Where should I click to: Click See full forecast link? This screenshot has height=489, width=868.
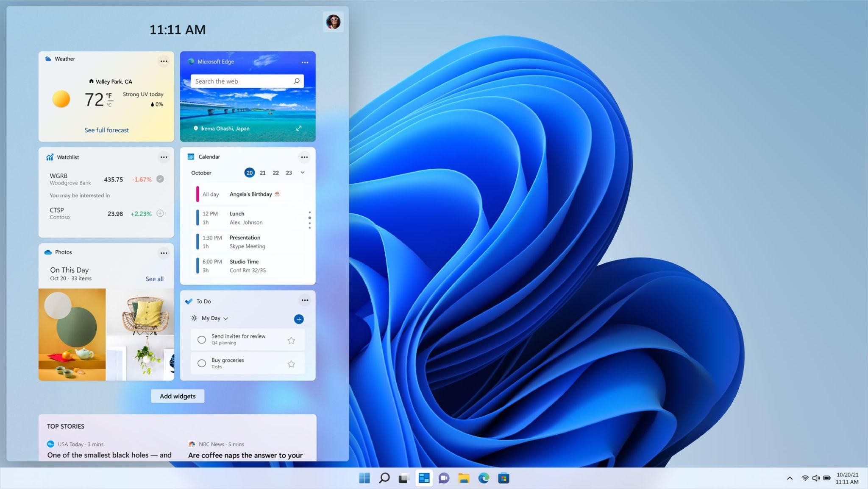point(107,129)
